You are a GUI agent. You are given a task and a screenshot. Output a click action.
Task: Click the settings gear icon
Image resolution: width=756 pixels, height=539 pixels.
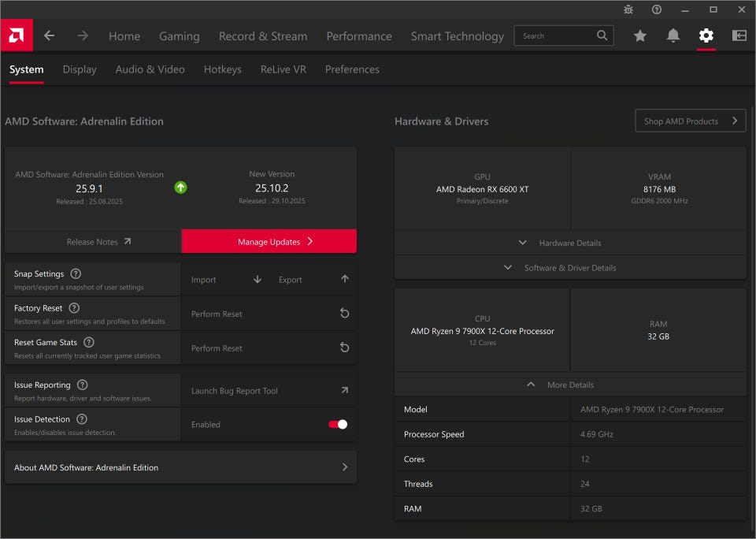(x=706, y=35)
